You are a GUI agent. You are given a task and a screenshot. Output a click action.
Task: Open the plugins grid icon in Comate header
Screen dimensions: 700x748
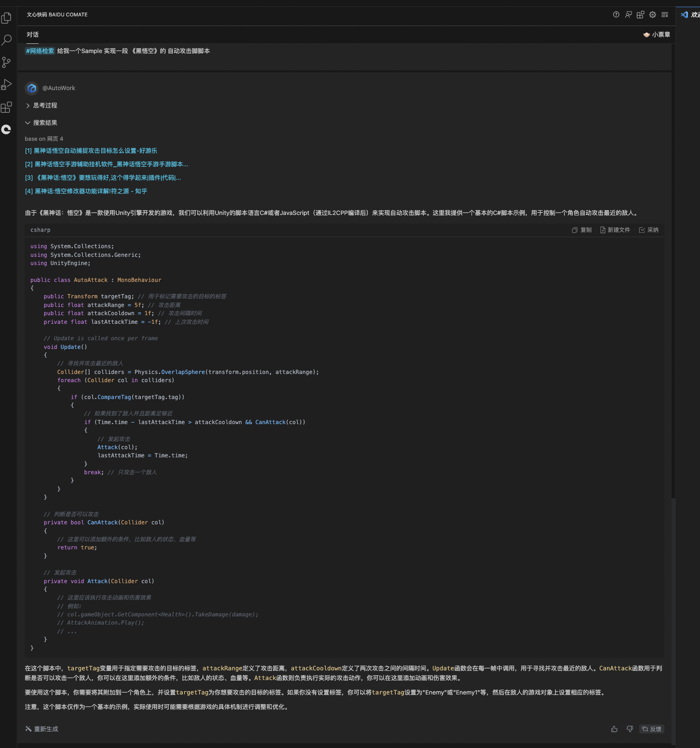640,14
